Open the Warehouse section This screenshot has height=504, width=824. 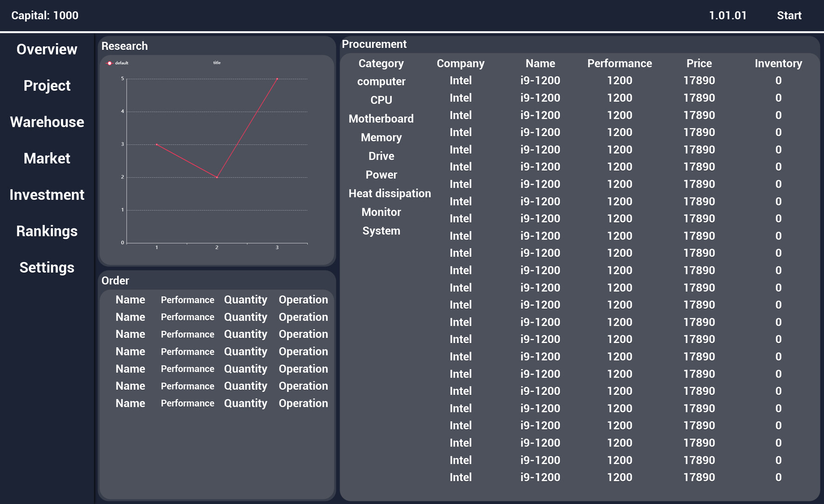coord(47,122)
